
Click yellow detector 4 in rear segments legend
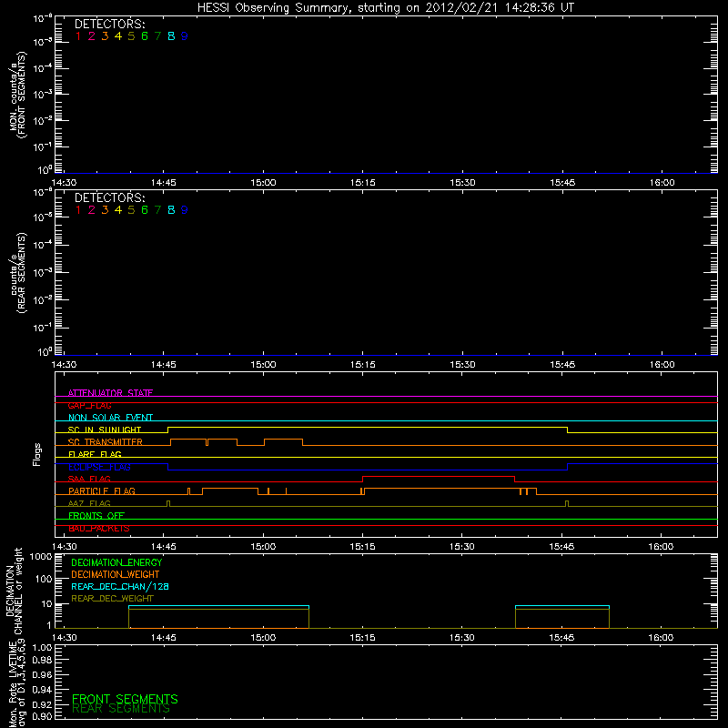[118, 210]
